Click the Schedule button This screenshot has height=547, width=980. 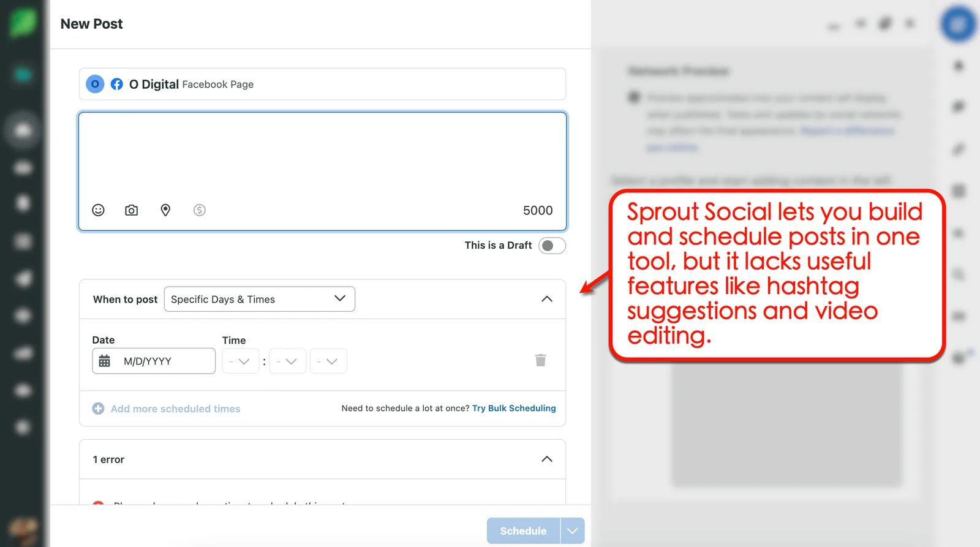524,531
